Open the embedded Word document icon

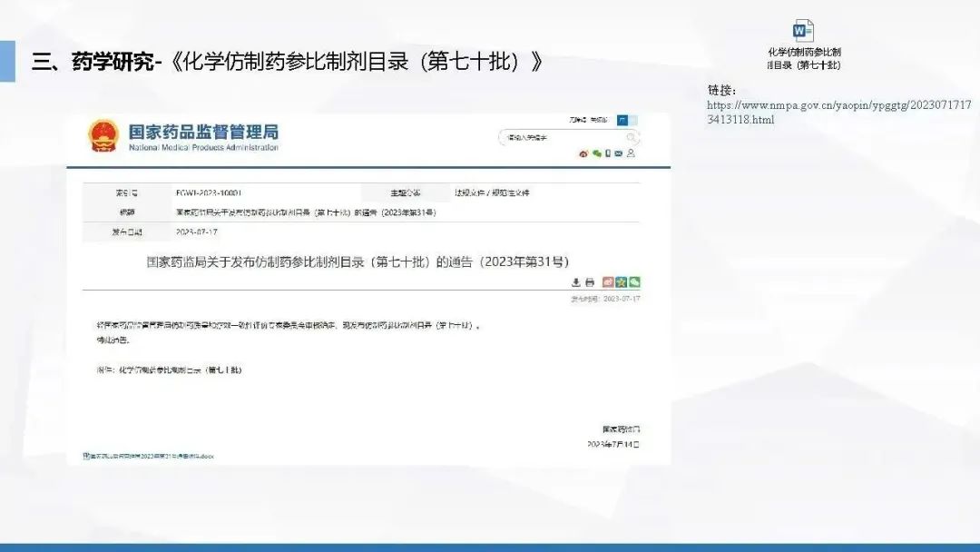tap(803, 32)
